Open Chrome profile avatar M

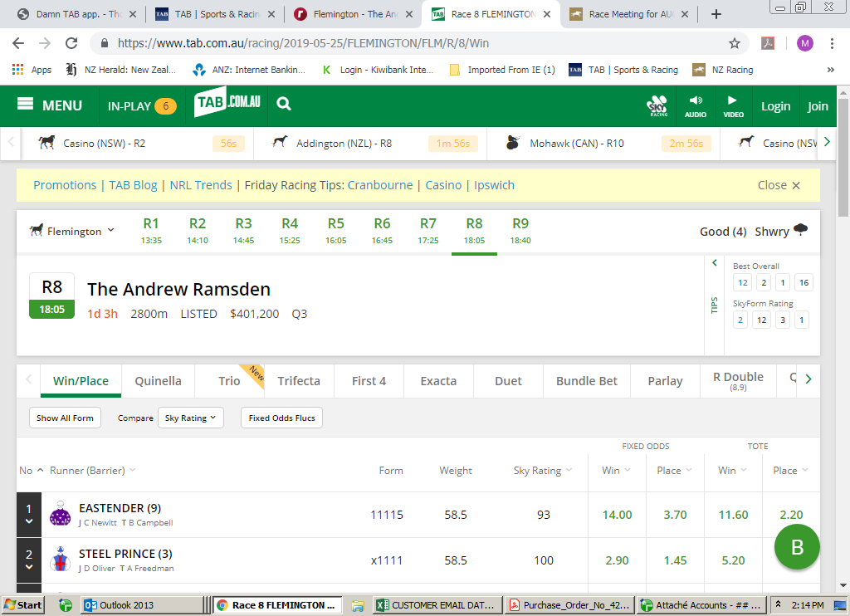click(804, 43)
